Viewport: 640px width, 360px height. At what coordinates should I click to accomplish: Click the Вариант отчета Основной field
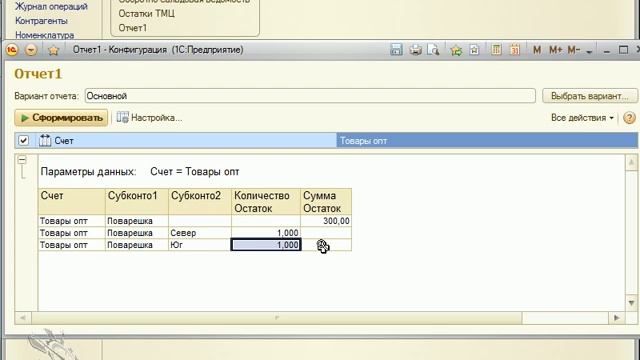click(x=310, y=96)
